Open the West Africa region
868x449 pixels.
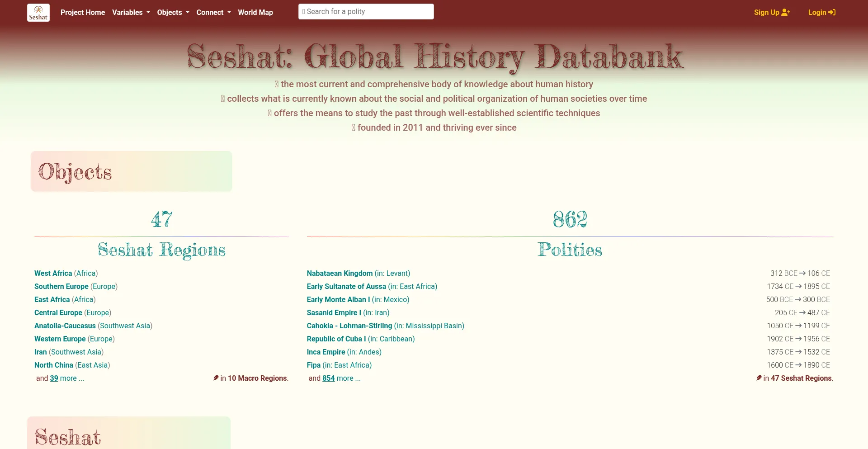point(52,273)
